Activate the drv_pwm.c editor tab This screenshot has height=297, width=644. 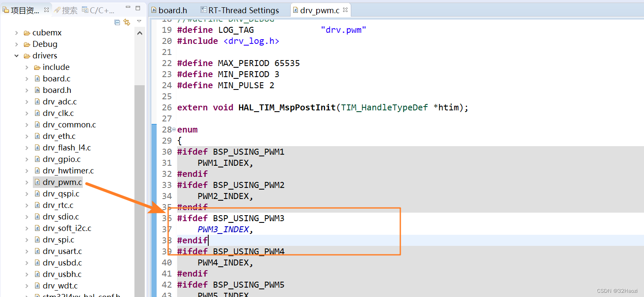click(x=321, y=9)
